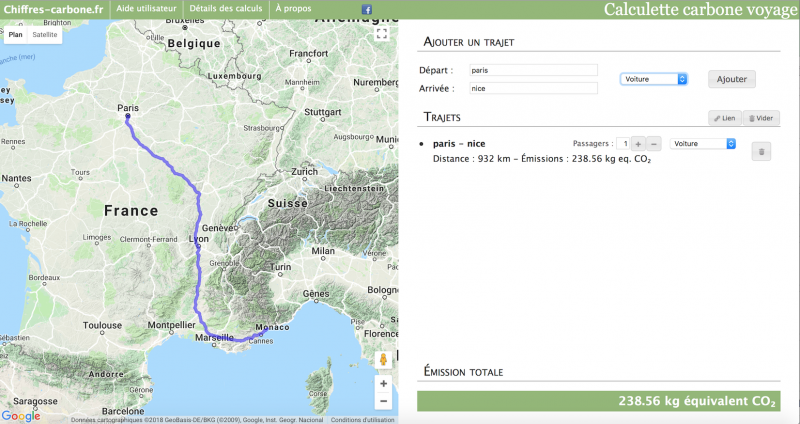Open Conditions d'utilisation link on map
The height and width of the screenshot is (424, 800).
coord(362,420)
